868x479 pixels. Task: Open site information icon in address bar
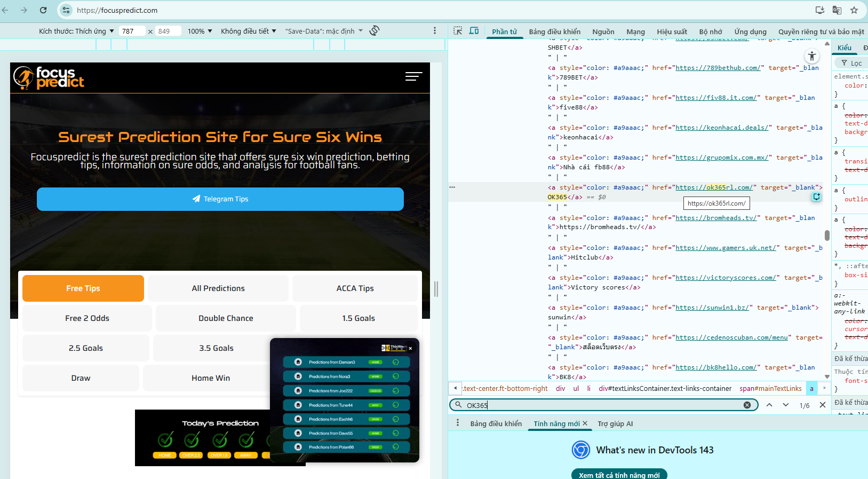[66, 10]
